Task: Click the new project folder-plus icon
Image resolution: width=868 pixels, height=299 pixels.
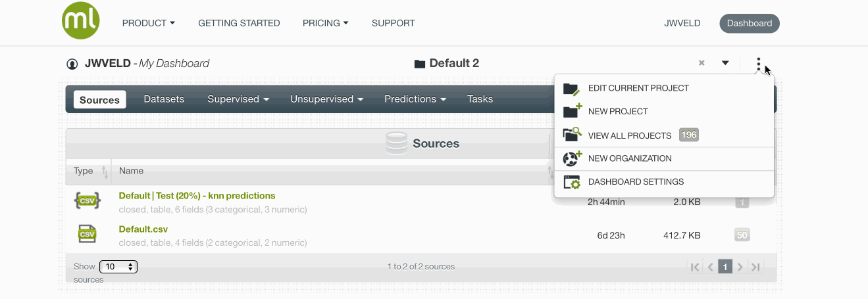Action: pyautogui.click(x=572, y=111)
